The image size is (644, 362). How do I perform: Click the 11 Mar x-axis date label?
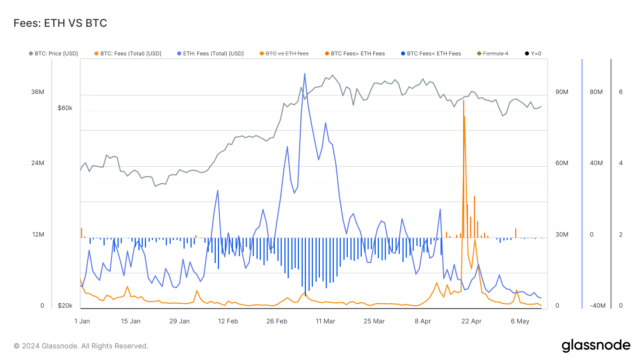[325, 321]
